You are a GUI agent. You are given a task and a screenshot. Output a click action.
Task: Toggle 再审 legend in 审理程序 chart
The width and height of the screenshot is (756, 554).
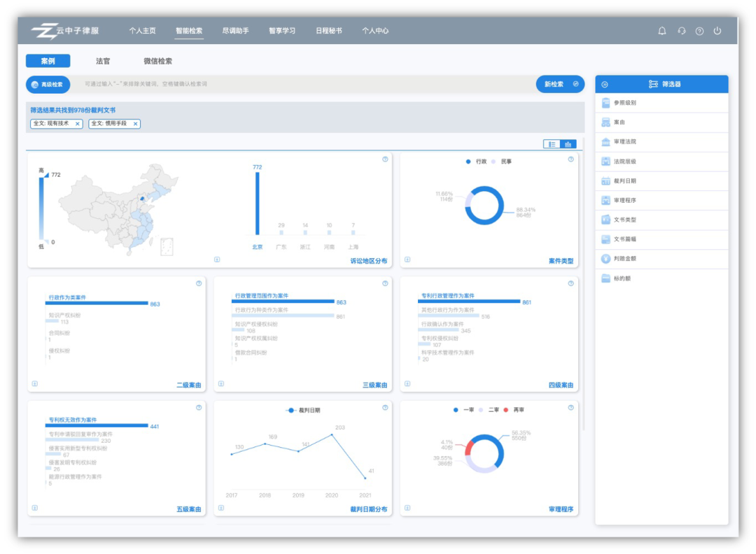click(514, 410)
